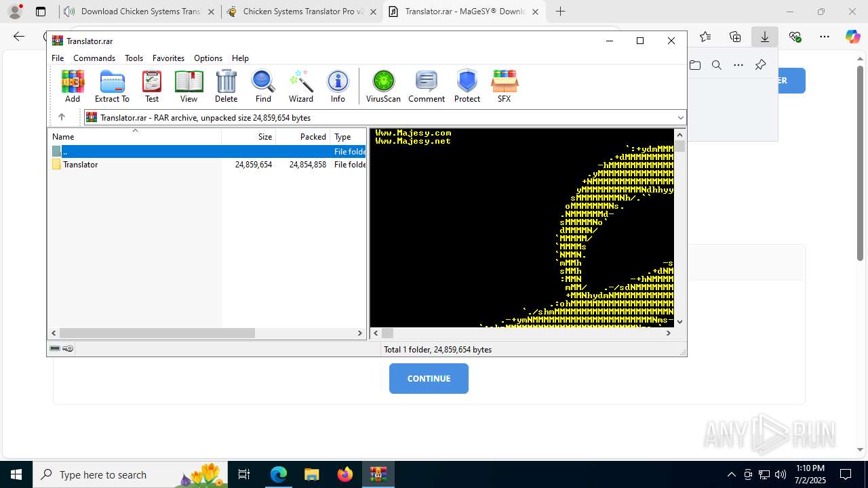Open Firefox from the taskbar
The width and height of the screenshot is (868, 488).
coord(345,474)
